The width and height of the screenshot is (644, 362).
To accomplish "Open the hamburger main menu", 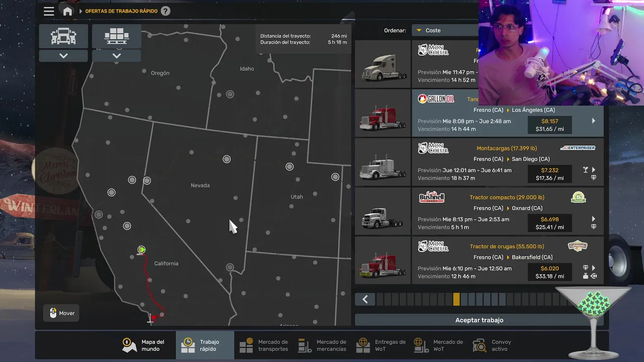I will 49,11.
